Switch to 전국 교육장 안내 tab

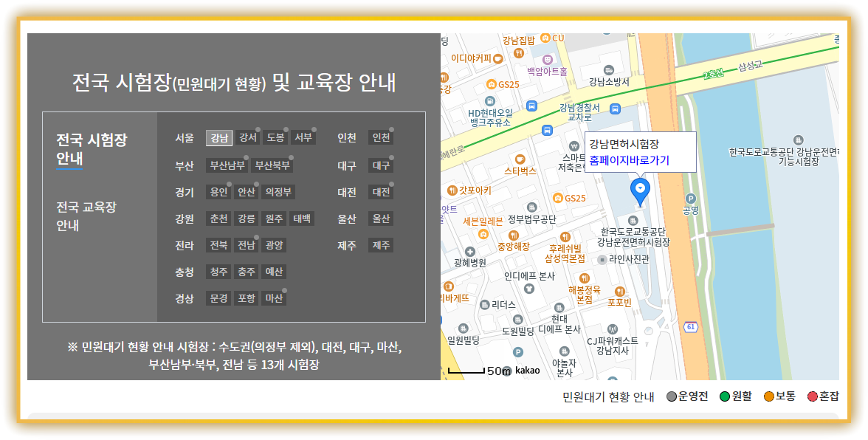(86, 216)
